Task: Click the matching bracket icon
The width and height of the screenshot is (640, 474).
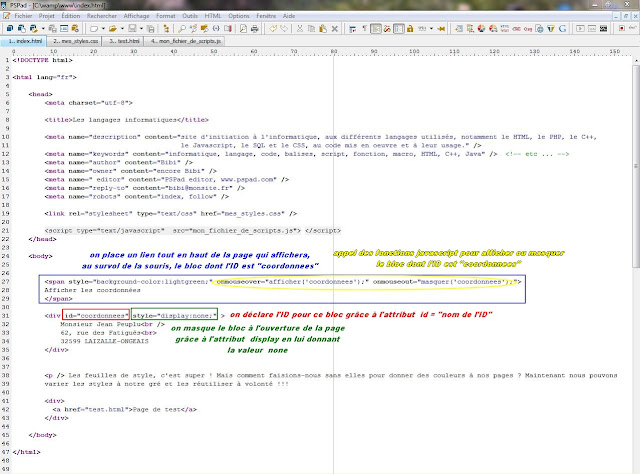Action: (216, 29)
